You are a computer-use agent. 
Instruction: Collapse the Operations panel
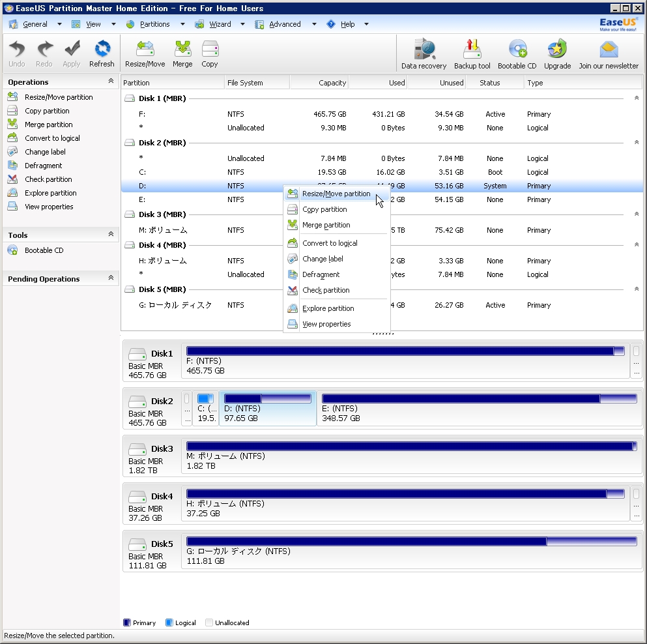111,81
